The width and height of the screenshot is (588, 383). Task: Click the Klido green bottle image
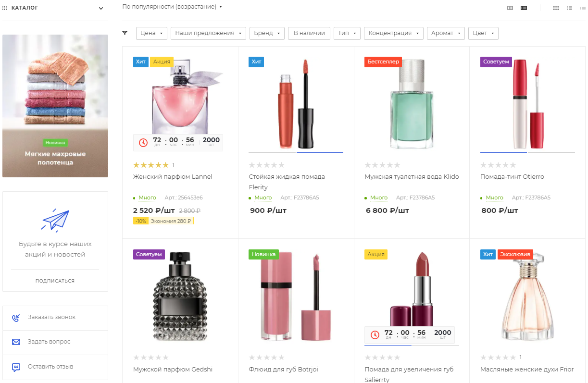coord(412,103)
